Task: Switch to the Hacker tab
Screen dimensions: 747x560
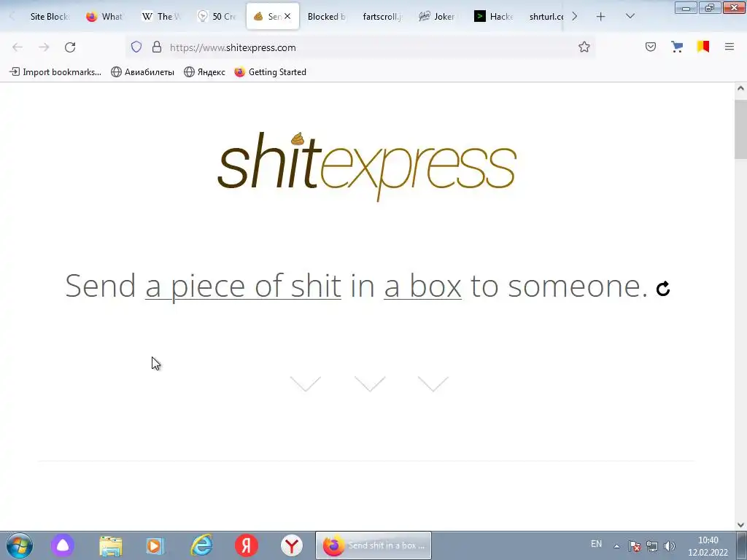Action: [494, 17]
